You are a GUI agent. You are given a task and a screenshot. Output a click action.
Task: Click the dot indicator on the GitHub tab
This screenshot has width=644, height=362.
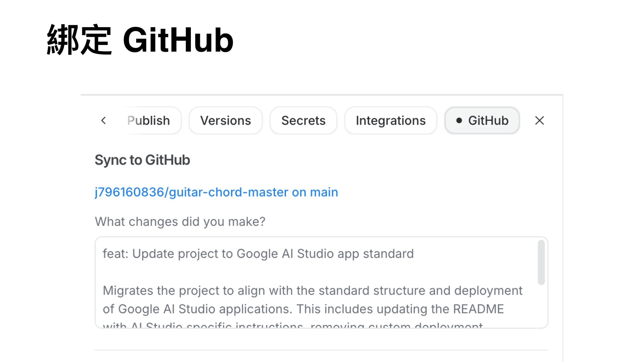[459, 121]
